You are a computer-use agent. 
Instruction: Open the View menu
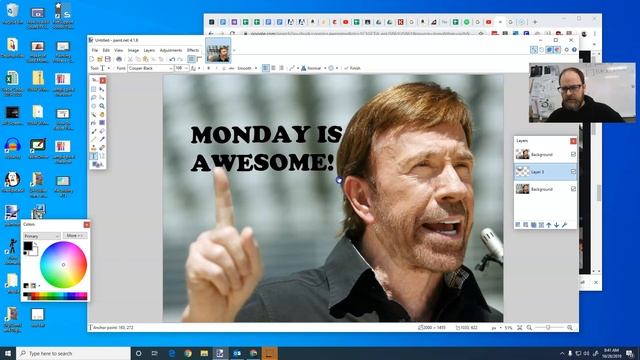click(x=118, y=50)
